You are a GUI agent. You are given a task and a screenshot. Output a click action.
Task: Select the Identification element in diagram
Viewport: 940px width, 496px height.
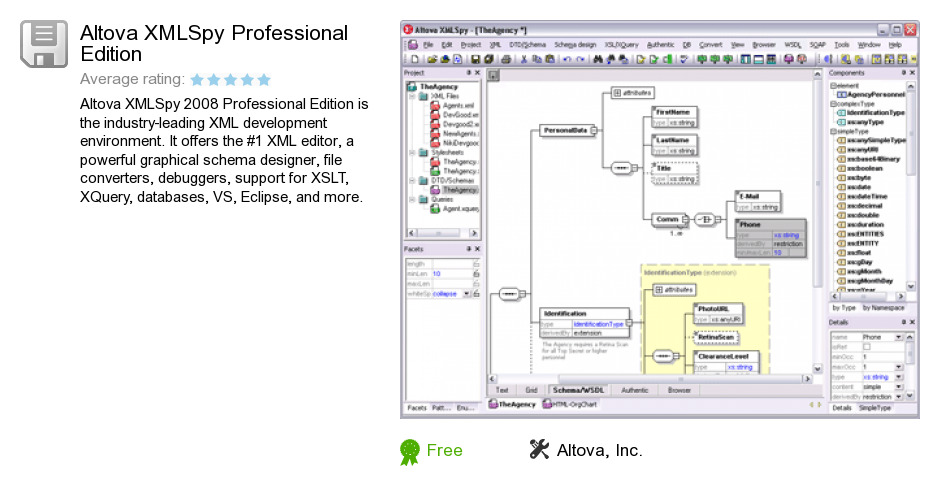pos(585,323)
